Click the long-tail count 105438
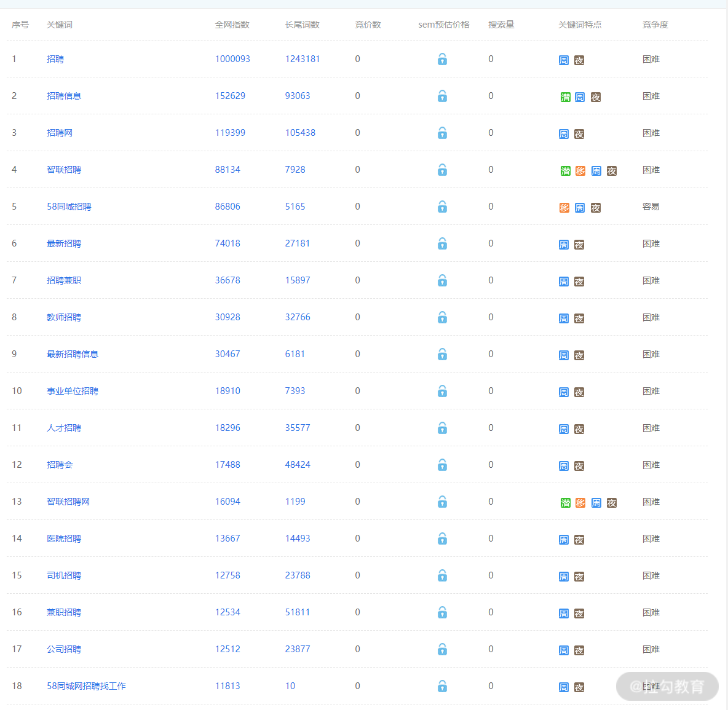This screenshot has height=710, width=728. point(301,133)
